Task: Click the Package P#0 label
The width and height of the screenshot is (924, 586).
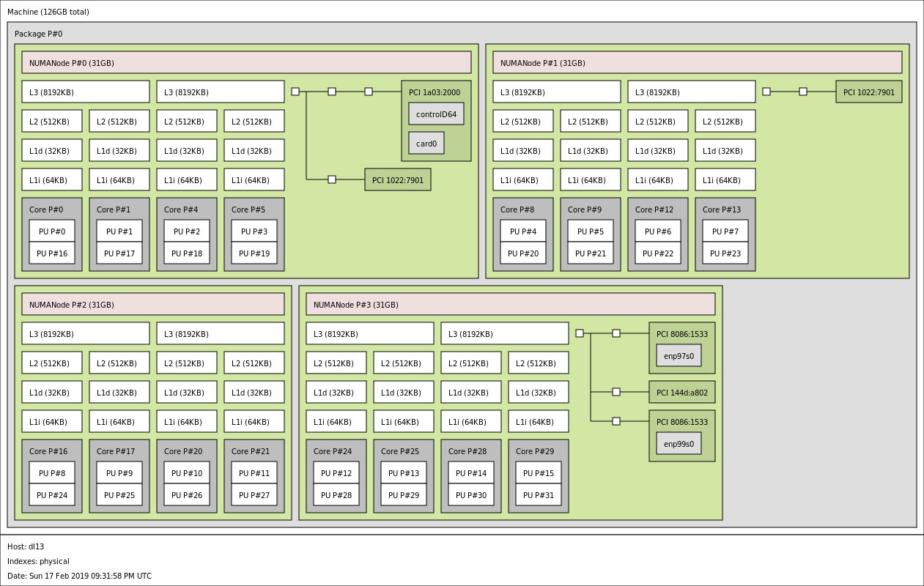Action: [38, 34]
